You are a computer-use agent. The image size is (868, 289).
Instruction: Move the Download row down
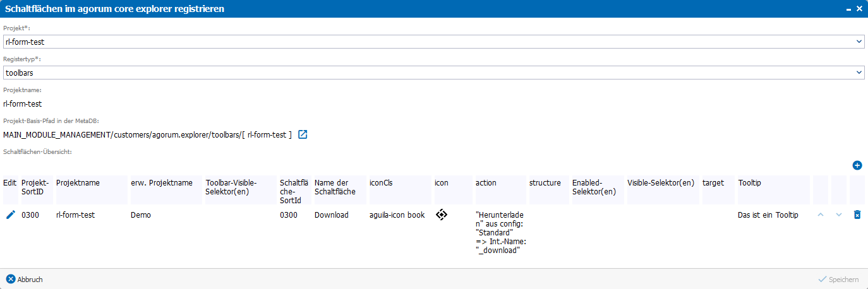click(839, 215)
